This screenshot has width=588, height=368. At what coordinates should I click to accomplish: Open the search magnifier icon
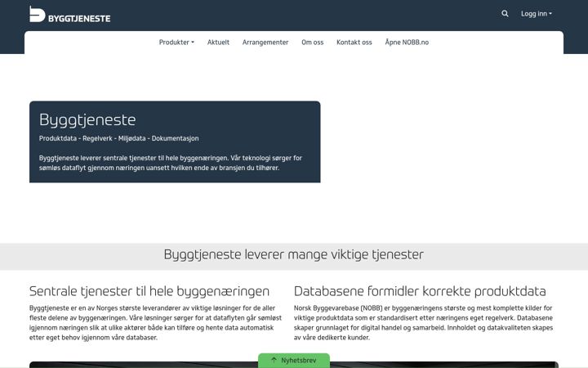(x=505, y=14)
